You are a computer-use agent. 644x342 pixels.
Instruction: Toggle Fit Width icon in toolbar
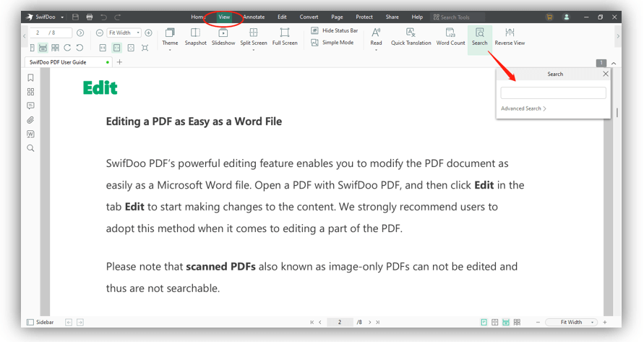point(117,48)
